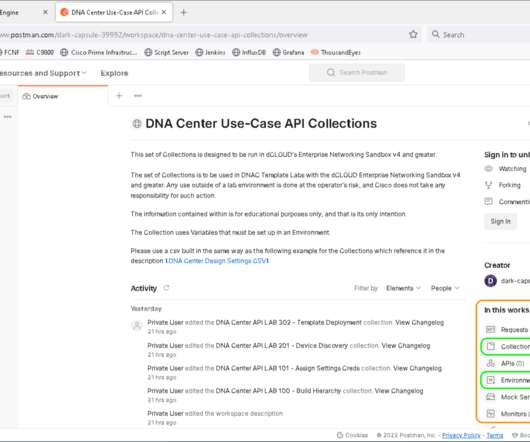Open tab options three-dot menu
The width and height of the screenshot is (530, 442).
tap(138, 96)
